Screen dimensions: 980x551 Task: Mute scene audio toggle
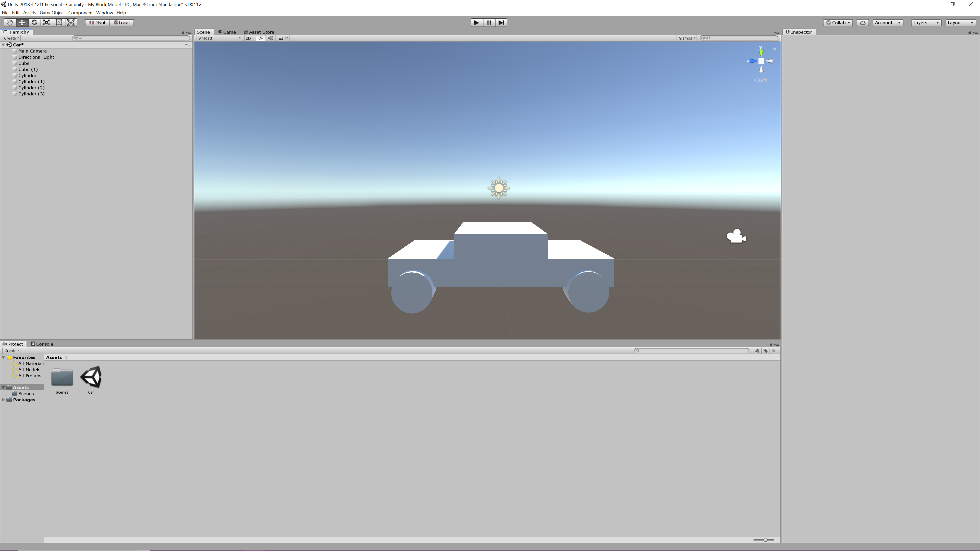(271, 38)
